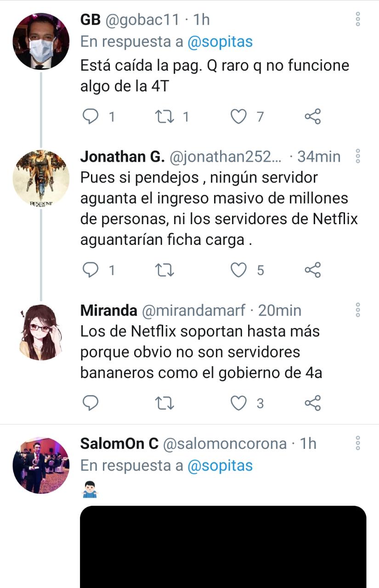Open more options menu on GB's tweet
Viewport: 379px width, 588px height.
click(x=358, y=19)
